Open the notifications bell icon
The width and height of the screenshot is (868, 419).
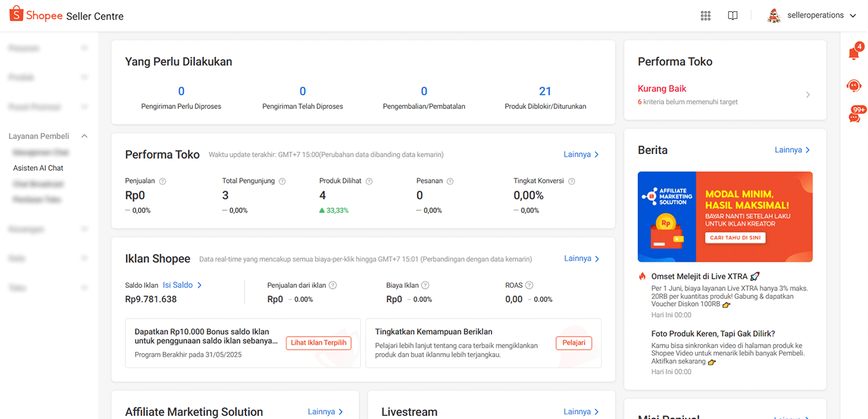[854, 53]
